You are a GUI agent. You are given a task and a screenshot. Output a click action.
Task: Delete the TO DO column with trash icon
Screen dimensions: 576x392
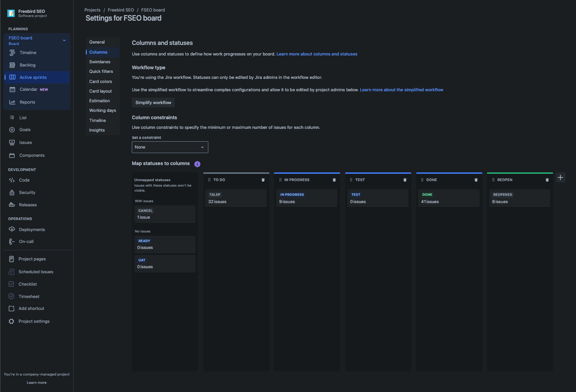pos(263,180)
